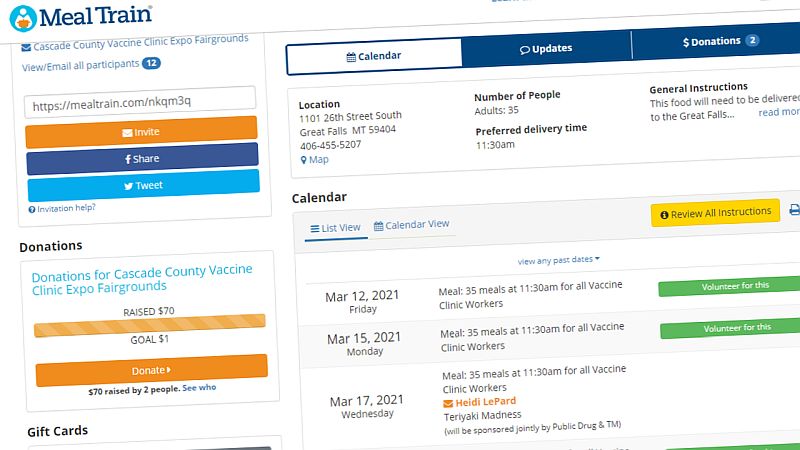Switch to Calendar View

point(412,225)
